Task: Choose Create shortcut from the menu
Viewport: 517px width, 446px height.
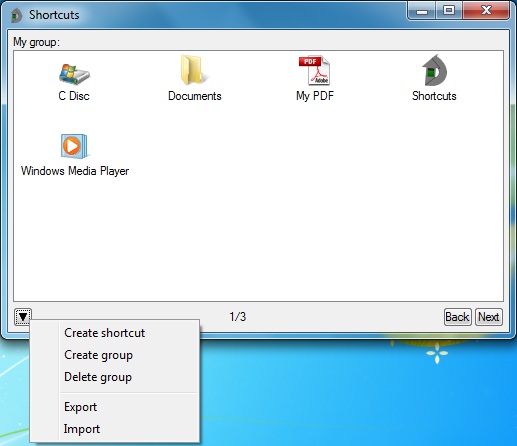Action: pos(115,333)
